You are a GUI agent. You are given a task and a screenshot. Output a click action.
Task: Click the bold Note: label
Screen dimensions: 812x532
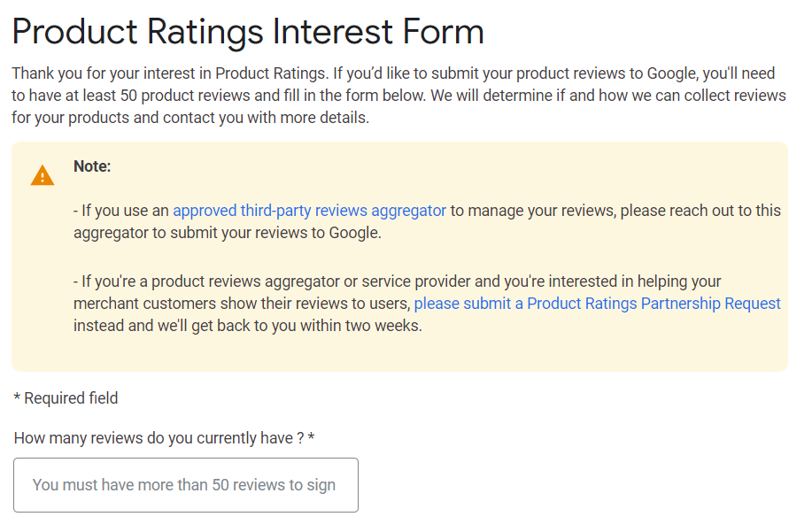point(92,166)
